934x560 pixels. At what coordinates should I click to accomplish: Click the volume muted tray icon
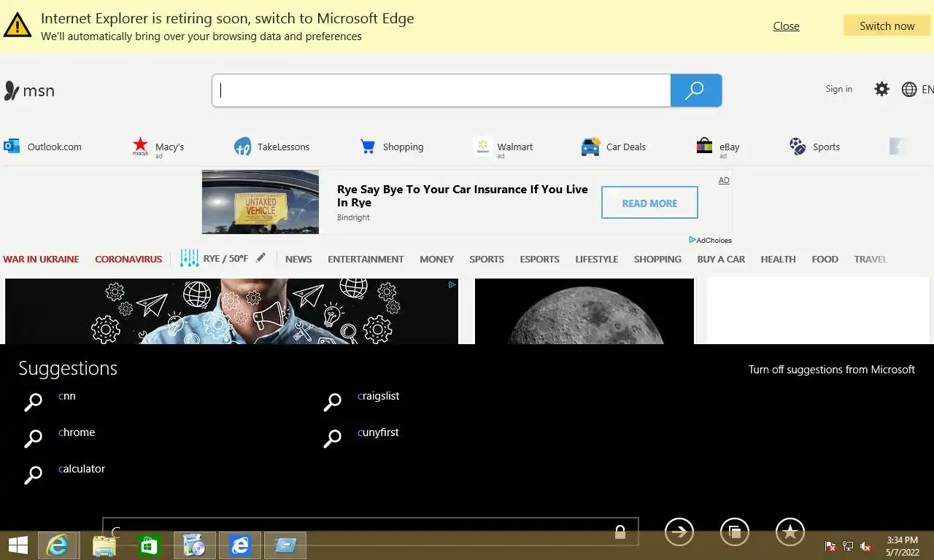866,546
